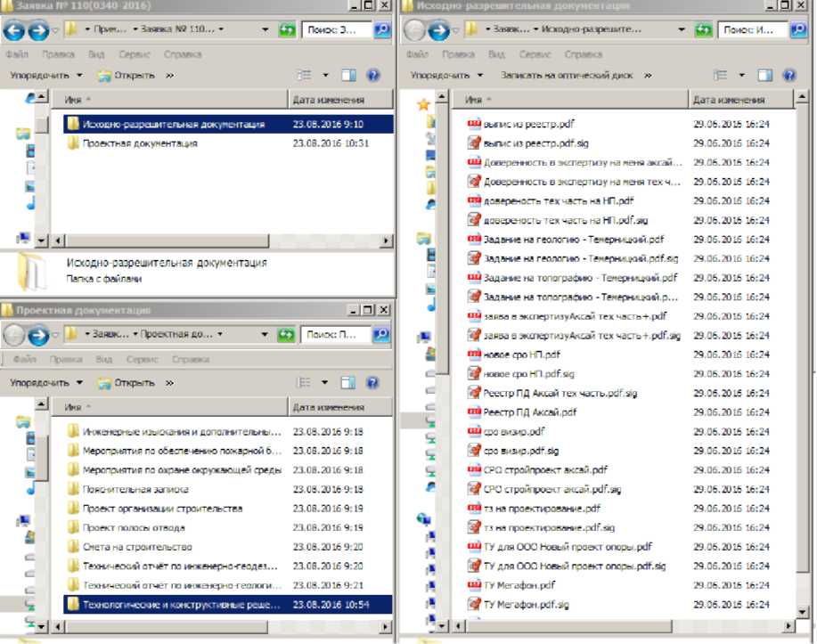Screen dimensions: 817x644
Task: Expand toolbar overflow chevron after Записать на оптический диск
Action: click(x=648, y=76)
